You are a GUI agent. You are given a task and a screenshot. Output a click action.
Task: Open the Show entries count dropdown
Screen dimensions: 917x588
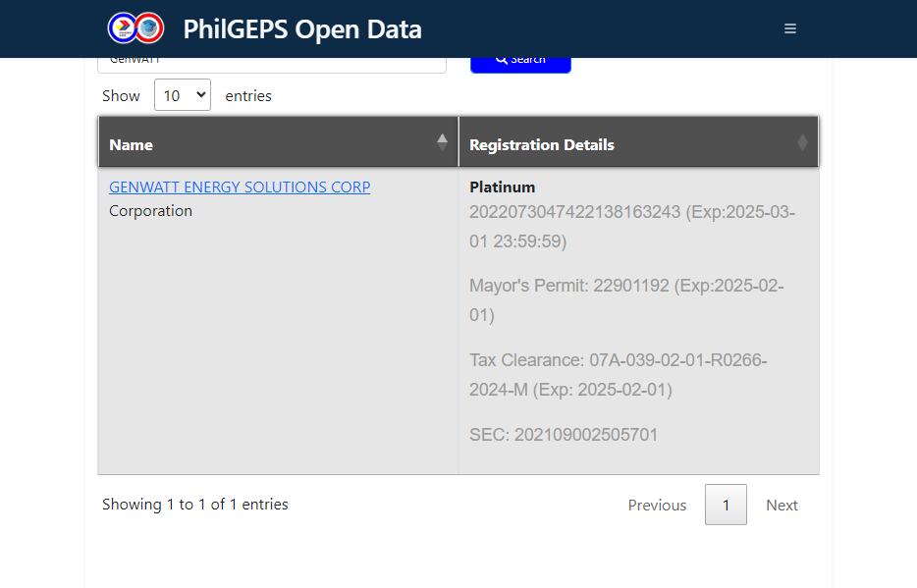click(183, 95)
